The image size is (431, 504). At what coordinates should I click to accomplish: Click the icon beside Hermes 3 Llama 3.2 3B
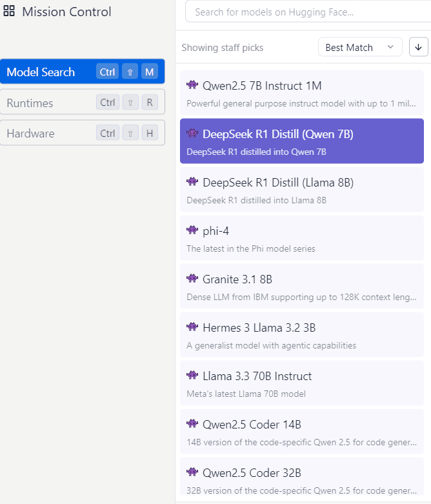(x=192, y=327)
